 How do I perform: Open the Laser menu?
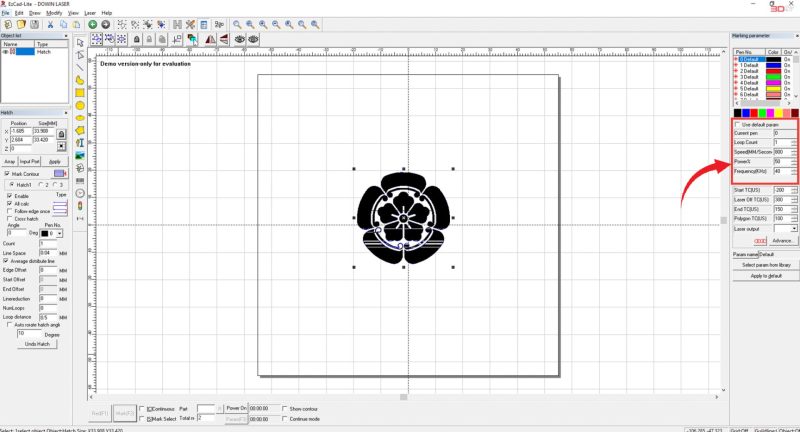(x=90, y=13)
